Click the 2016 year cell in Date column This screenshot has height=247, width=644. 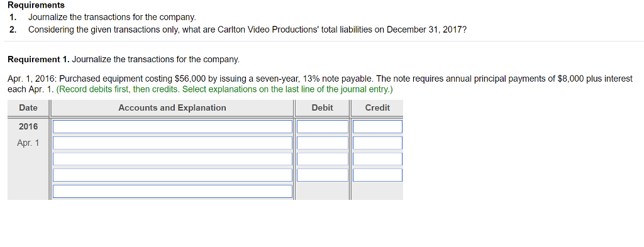tap(28, 126)
